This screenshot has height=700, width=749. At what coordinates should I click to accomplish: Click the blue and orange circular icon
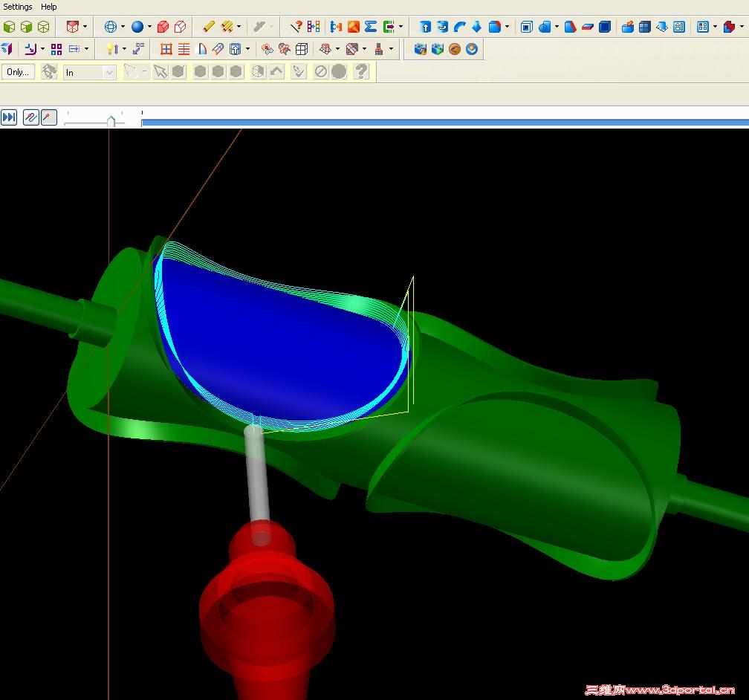pos(471,49)
